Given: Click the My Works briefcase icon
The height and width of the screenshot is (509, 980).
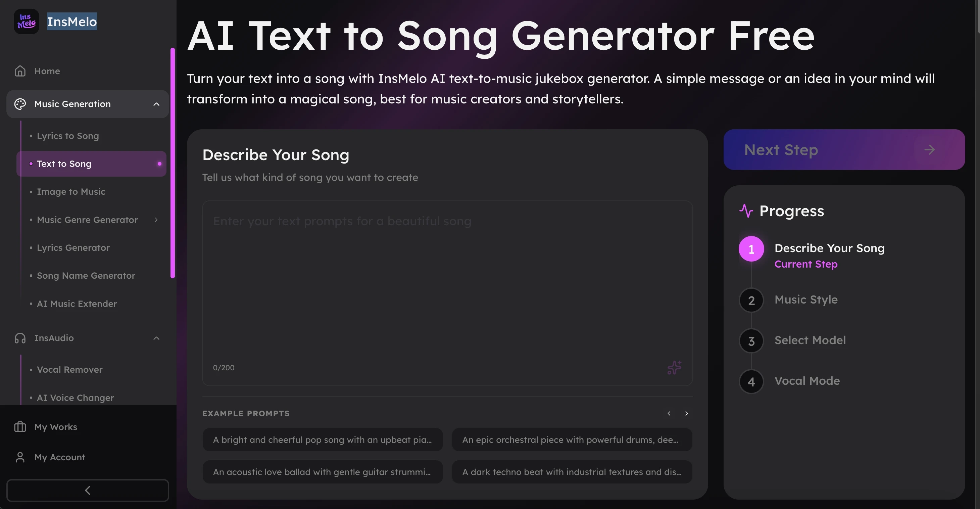Looking at the screenshot, I should [x=20, y=427].
